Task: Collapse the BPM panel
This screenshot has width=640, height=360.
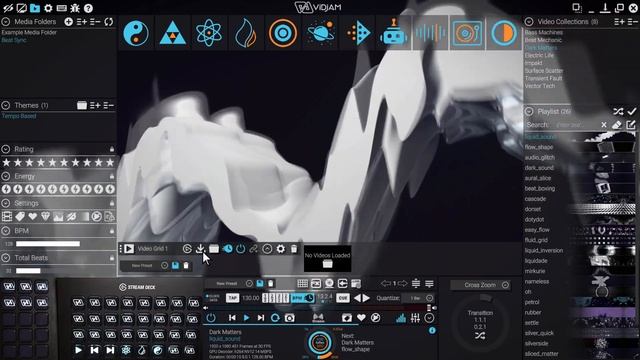Action: 6,231
